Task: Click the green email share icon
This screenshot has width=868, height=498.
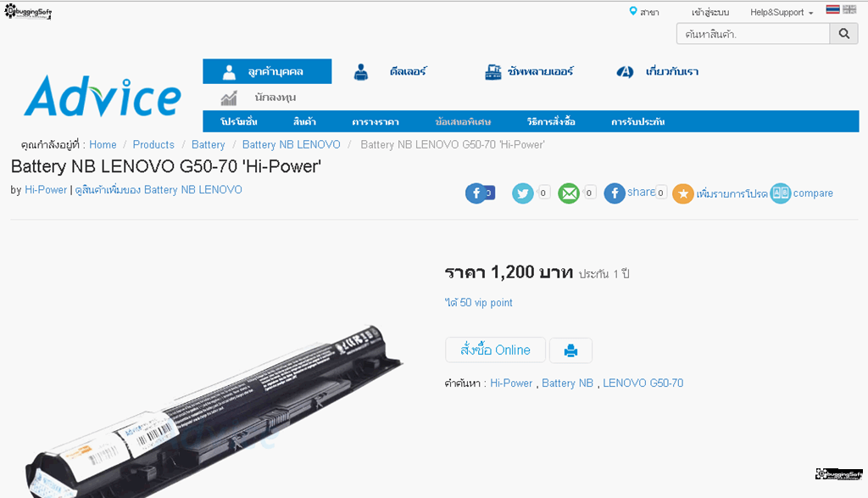Action: point(569,193)
